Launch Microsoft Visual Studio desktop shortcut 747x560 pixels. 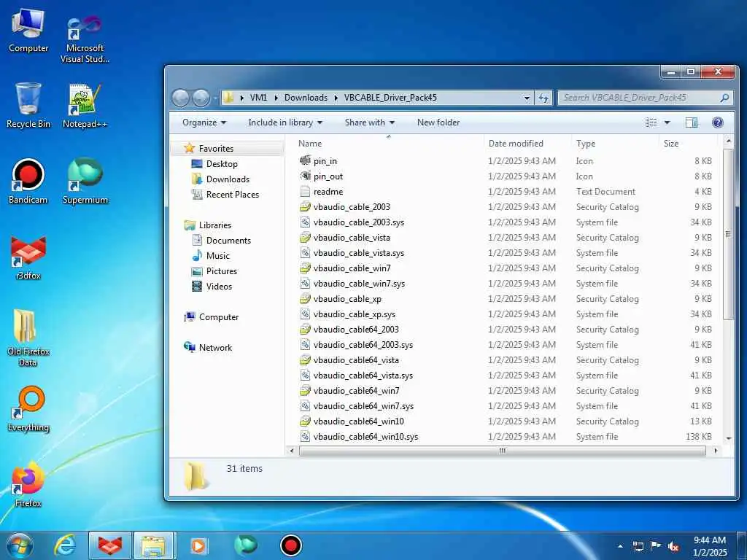coord(85,38)
